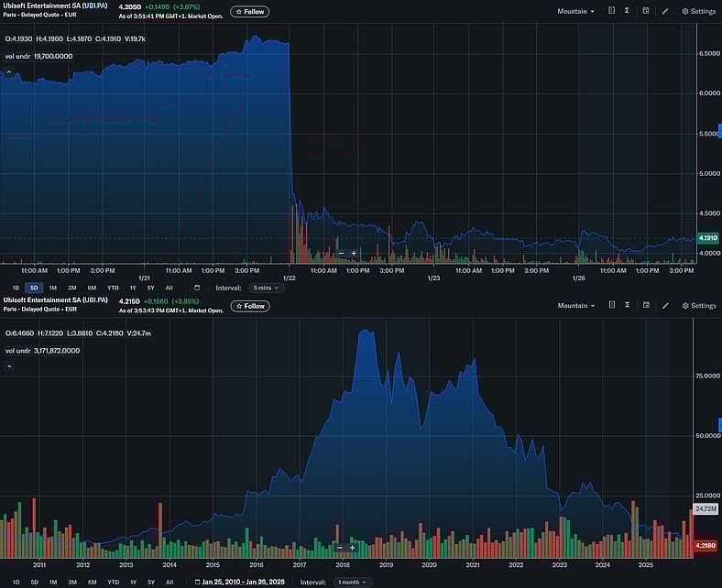The image size is (722, 588).
Task: Open date picker calendar icon beside 5 mins interval
Action: click(x=197, y=288)
